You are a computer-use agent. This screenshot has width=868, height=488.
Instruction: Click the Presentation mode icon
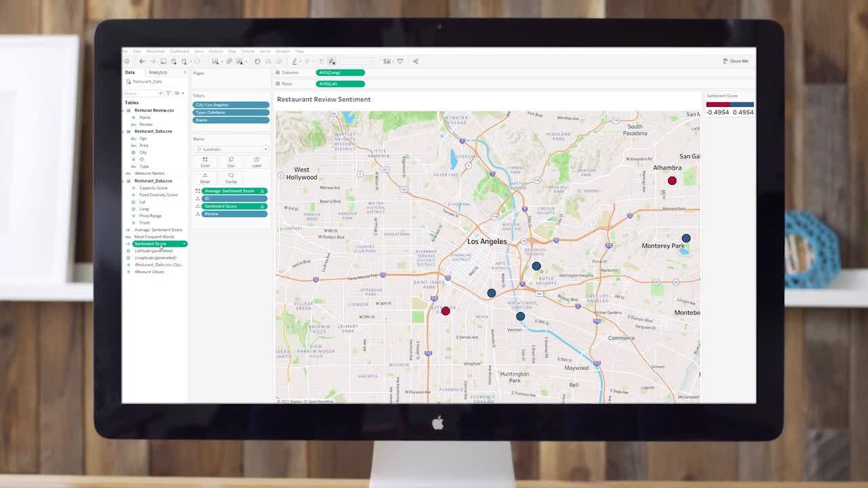400,62
